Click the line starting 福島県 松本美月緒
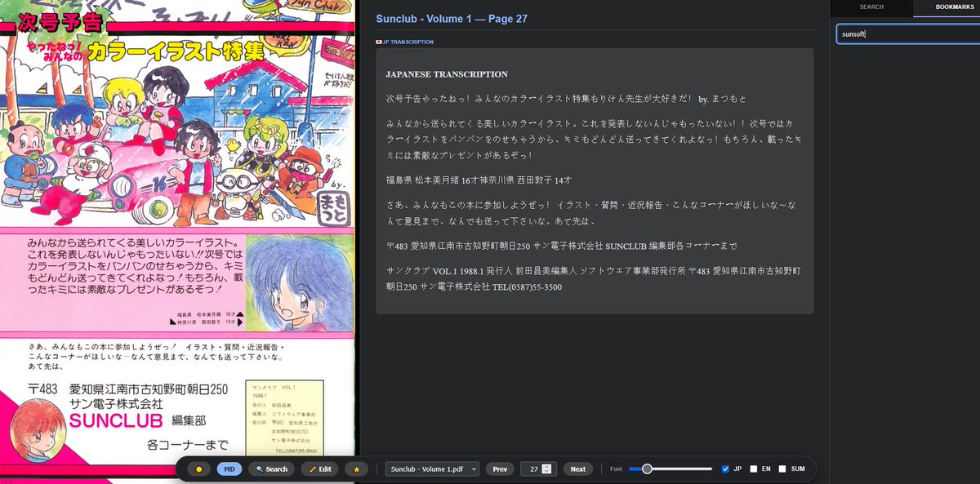Screen dimensions: 980x484 (479, 180)
